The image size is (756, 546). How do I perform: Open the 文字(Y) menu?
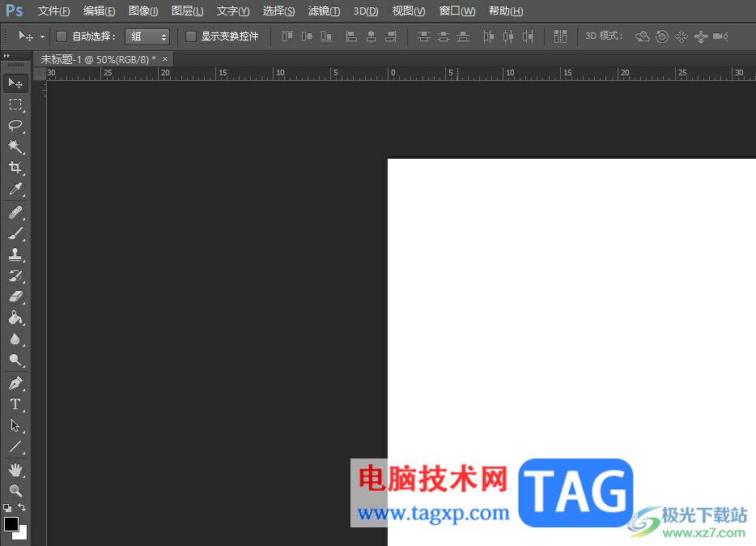(x=233, y=11)
